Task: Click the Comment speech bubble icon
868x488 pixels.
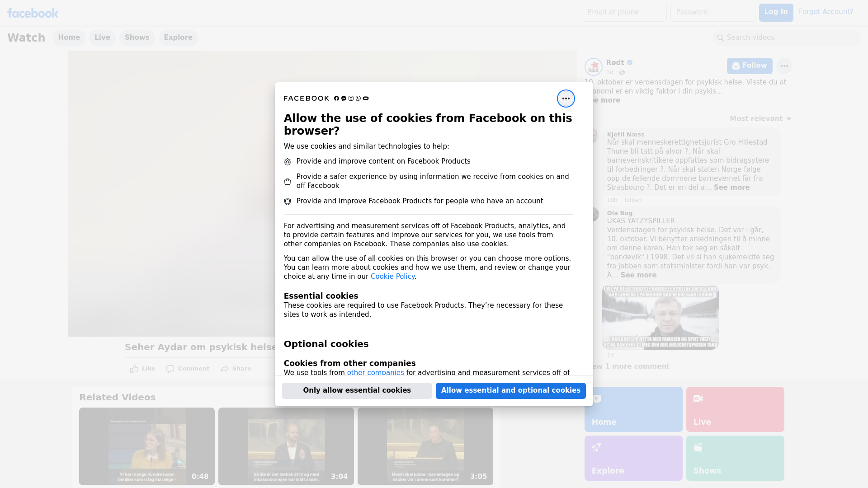Action: click(x=170, y=369)
